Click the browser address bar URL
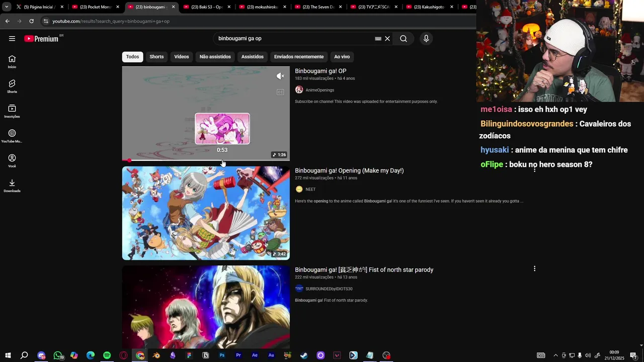 point(111,21)
